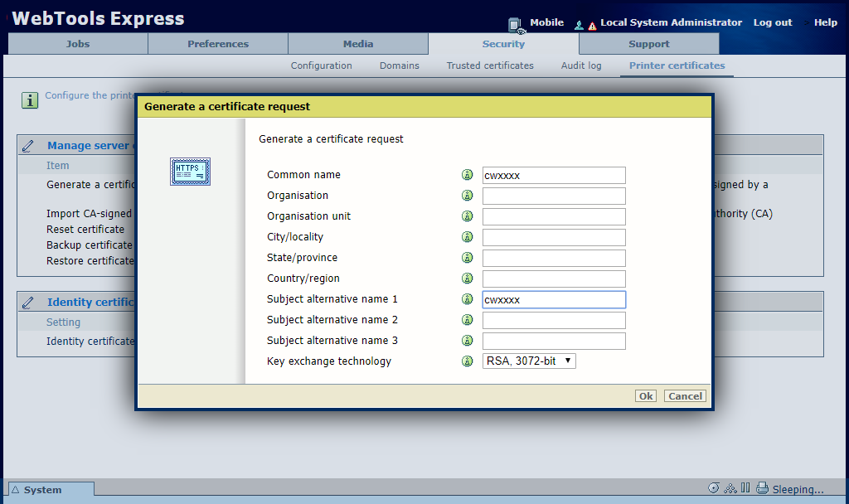Click the Log out link
The height and width of the screenshot is (504, 849).
(x=773, y=22)
